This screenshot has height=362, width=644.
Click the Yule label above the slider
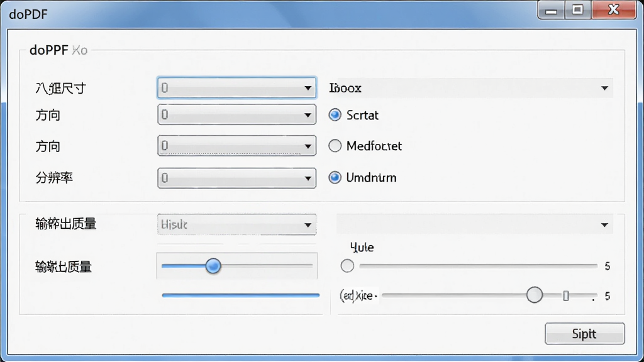(x=362, y=247)
